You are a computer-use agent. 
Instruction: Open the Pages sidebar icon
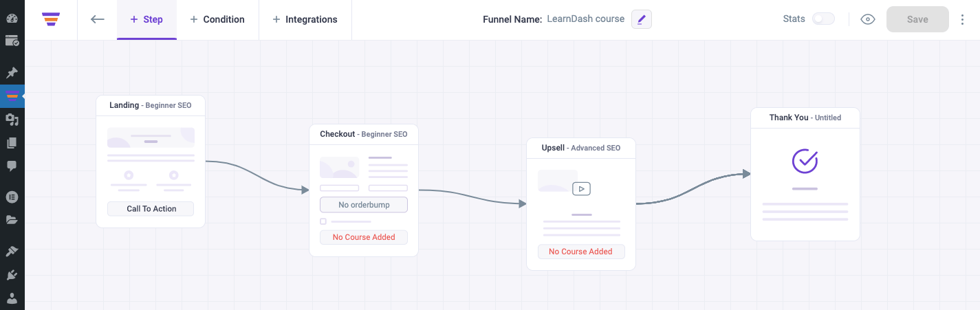12,142
